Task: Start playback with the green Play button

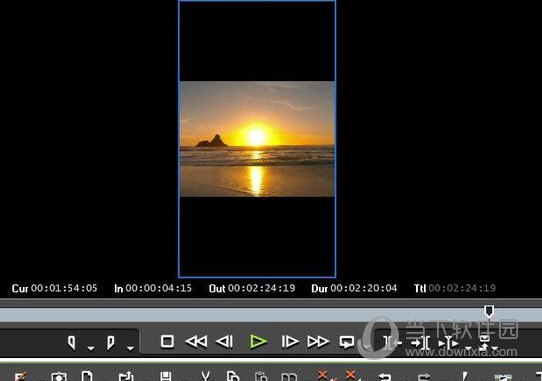Action: [258, 342]
